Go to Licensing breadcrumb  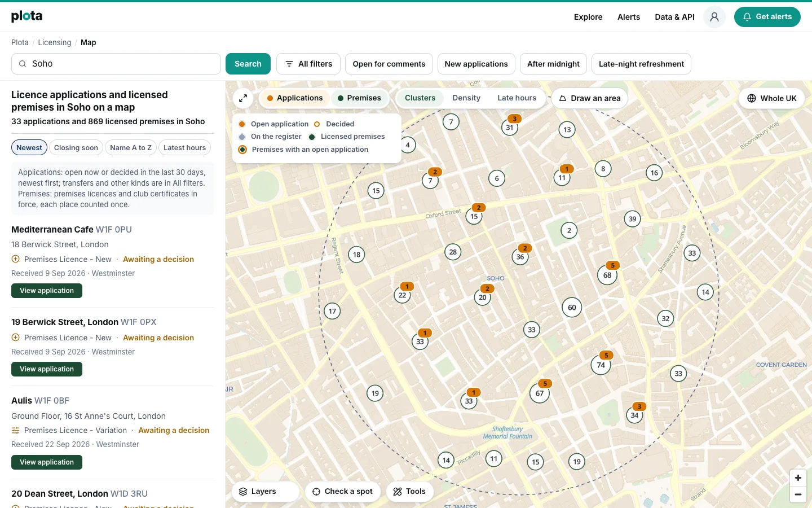pos(55,42)
